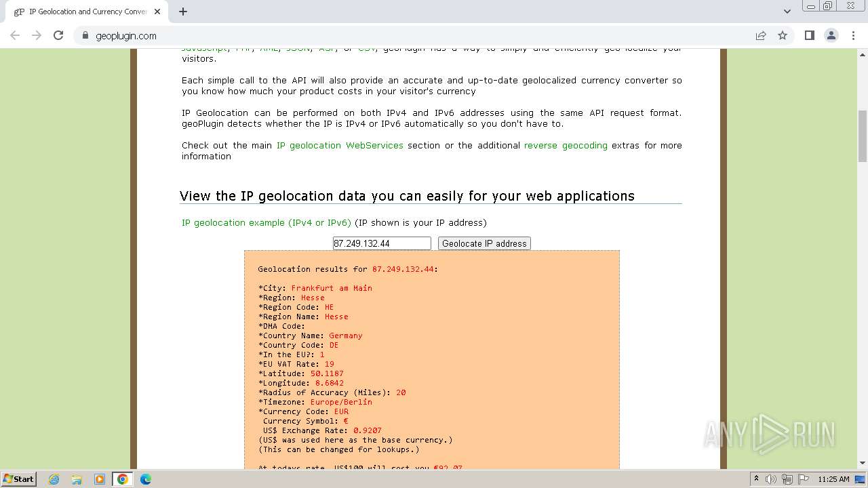Open the browser side panel
Screen dimensions: 868x488
[809, 35]
